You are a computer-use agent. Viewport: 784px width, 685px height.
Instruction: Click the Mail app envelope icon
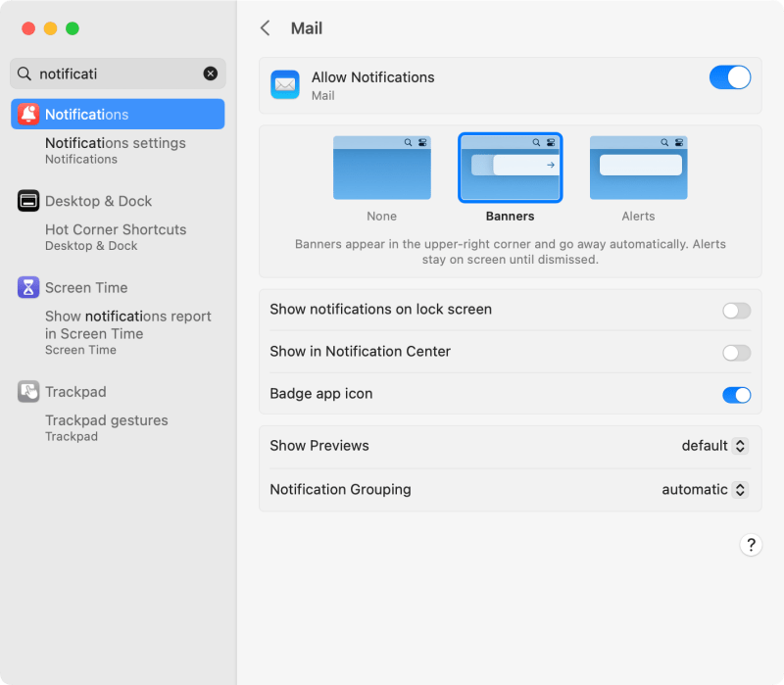pos(284,84)
